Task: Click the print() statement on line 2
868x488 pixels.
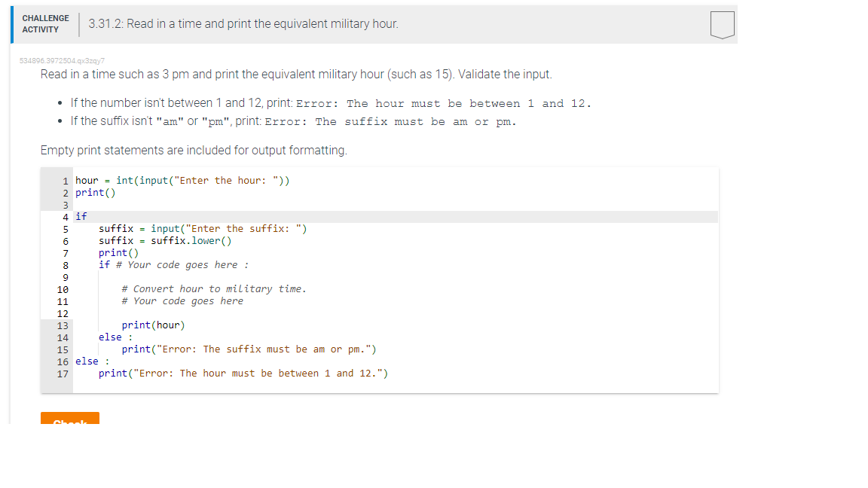Action: coord(93,192)
